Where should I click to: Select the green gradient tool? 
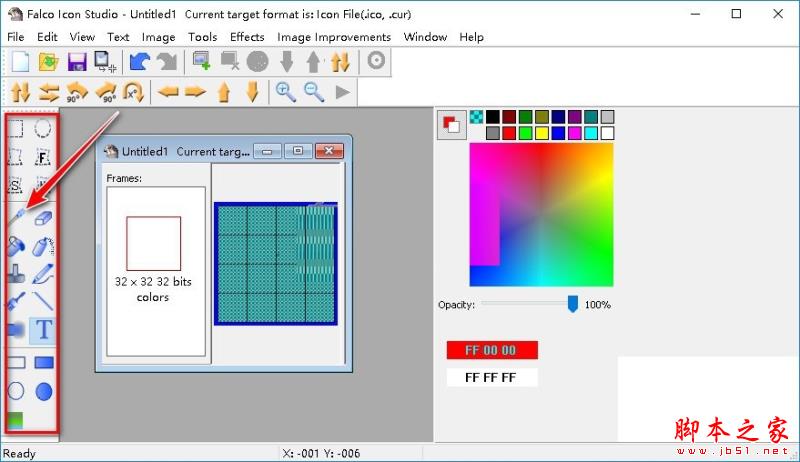tap(15, 420)
